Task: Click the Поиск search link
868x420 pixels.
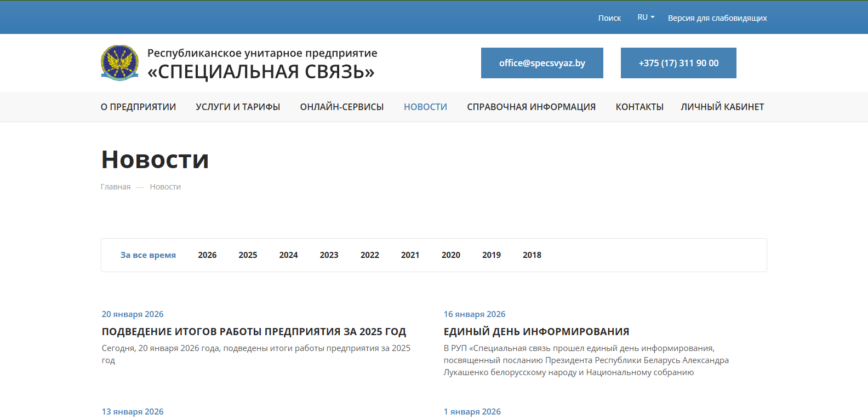Action: (609, 18)
